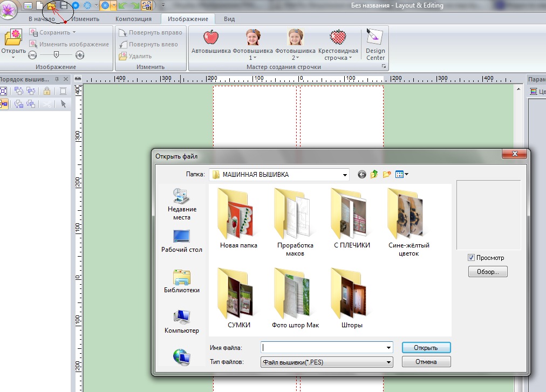Click the Автовышивка apple icon
Image resolution: width=546 pixels, height=392 pixels.
pos(211,38)
